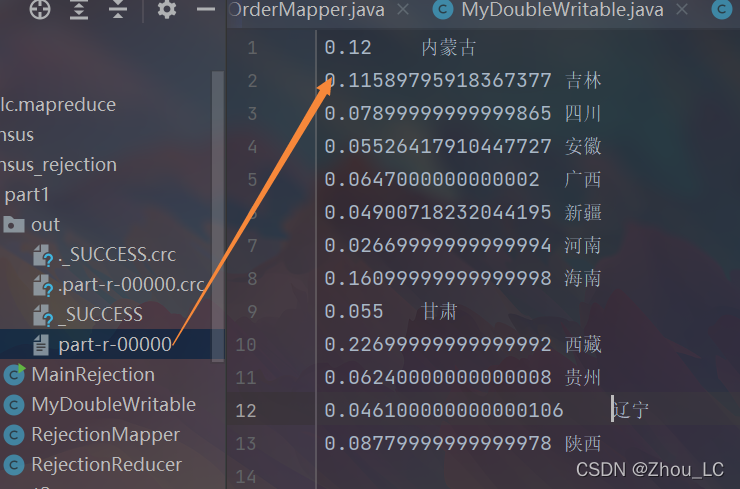Screen dimensions: 740x489
Task: Click the Expand All toolbar icon
Action: click(79, 9)
